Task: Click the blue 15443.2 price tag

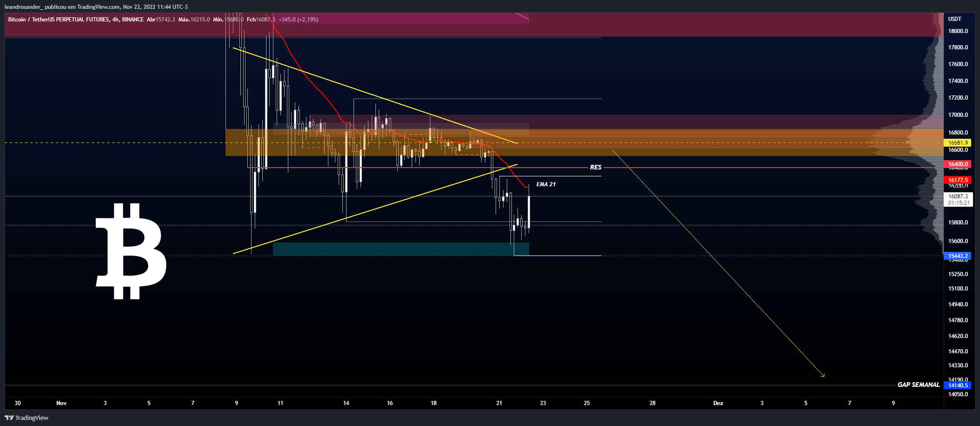Action: pos(958,256)
